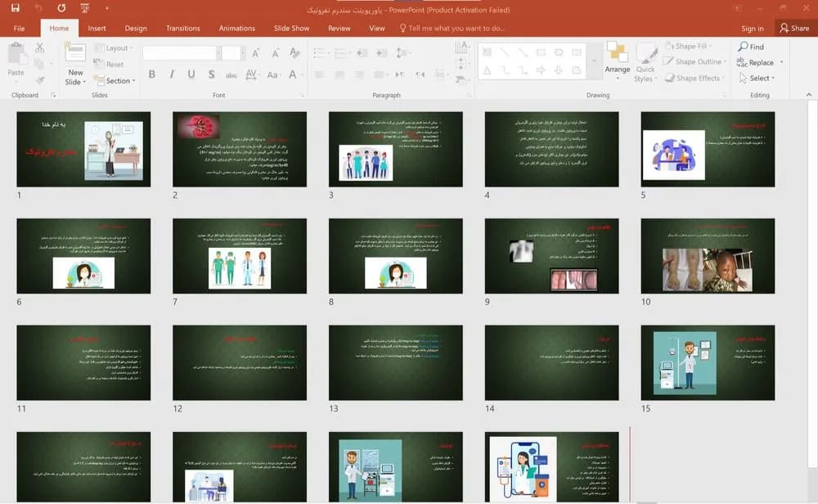Apply Italic formatting with the I icon
The width and height of the screenshot is (818, 504).
172,74
